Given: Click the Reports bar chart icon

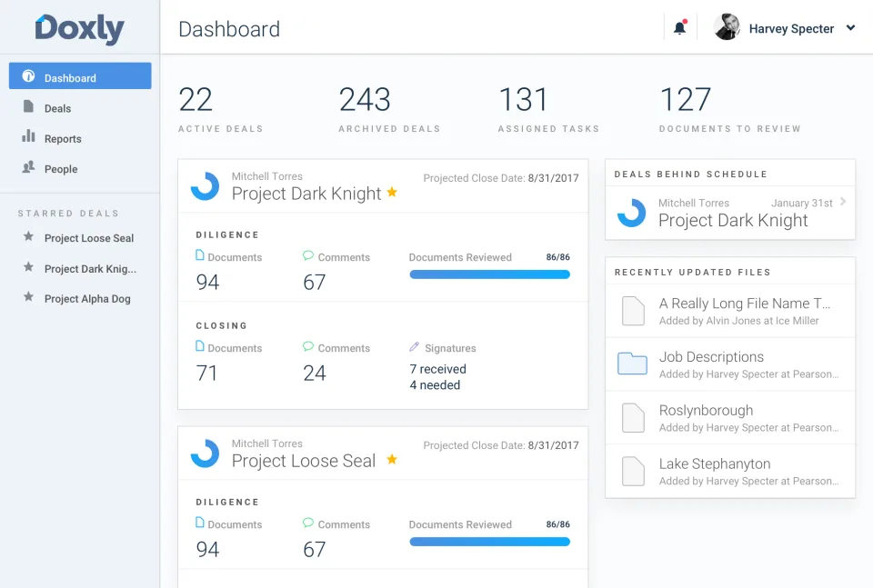Looking at the screenshot, I should click(x=28, y=135).
